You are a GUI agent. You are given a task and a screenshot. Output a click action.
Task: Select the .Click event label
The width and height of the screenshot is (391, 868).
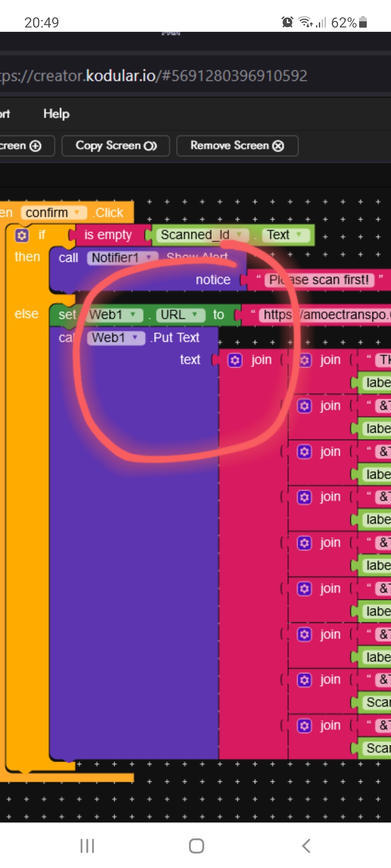108,213
